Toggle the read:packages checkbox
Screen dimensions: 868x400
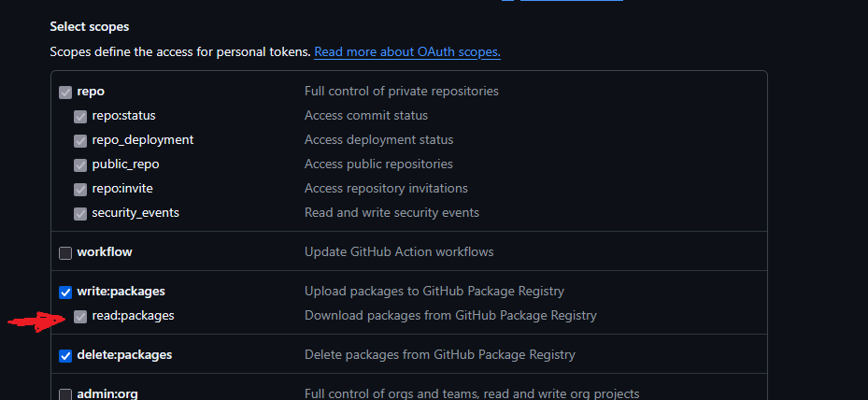[80, 316]
